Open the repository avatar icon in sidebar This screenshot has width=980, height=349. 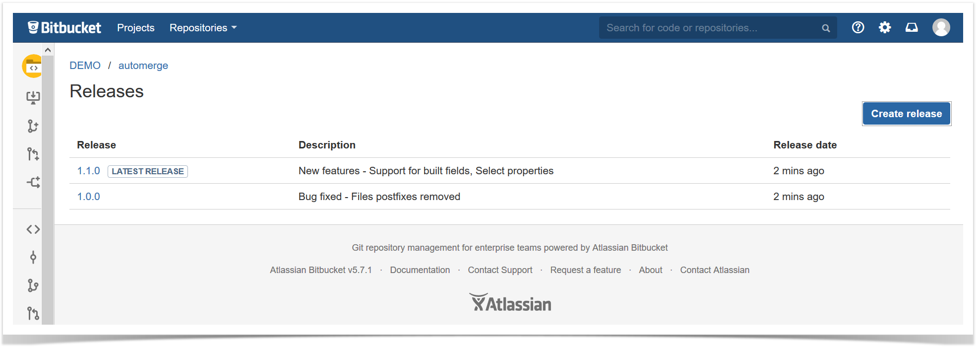pyautogui.click(x=32, y=66)
